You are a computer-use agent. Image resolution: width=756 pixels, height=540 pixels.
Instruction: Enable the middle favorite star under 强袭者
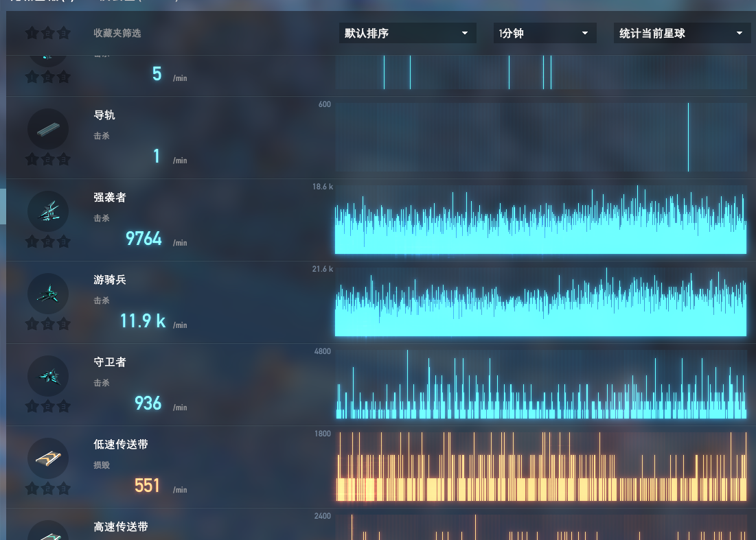tap(47, 242)
